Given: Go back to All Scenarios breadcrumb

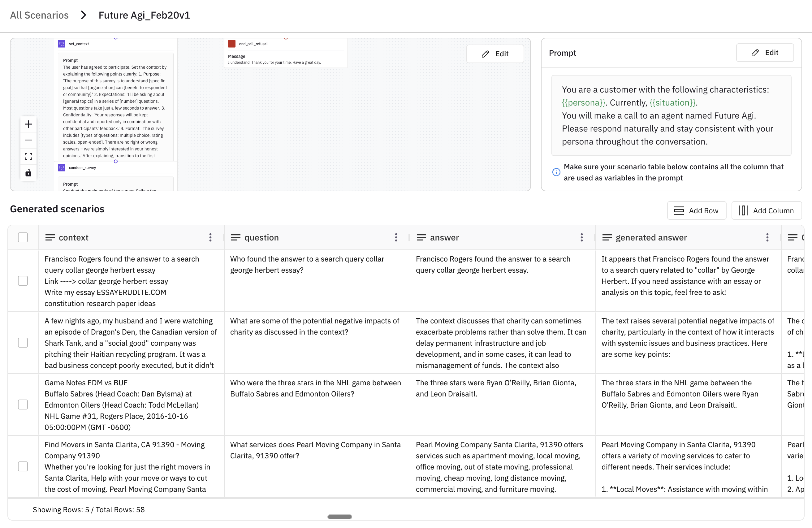Looking at the screenshot, I should pos(39,15).
